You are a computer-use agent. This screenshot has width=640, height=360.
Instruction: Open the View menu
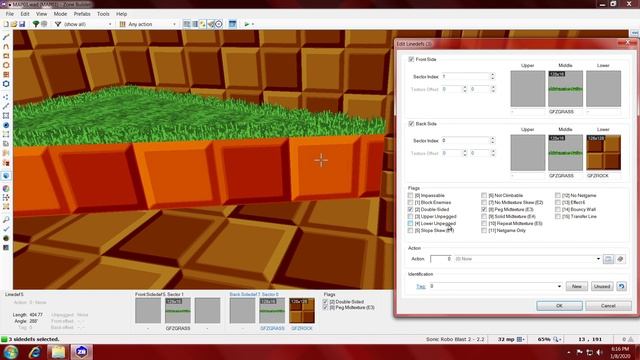(41, 14)
